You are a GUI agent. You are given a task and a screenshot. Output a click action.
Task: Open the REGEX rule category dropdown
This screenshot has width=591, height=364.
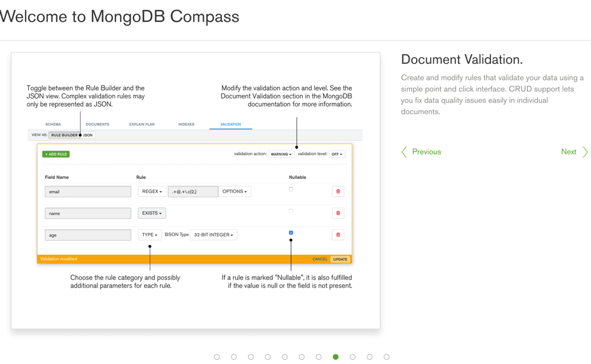[x=151, y=191]
